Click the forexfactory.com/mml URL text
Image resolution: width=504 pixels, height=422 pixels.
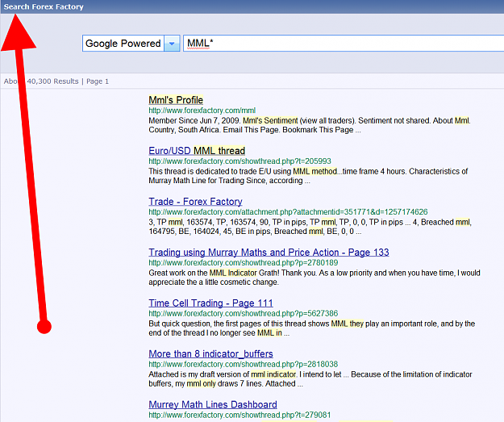click(x=202, y=111)
